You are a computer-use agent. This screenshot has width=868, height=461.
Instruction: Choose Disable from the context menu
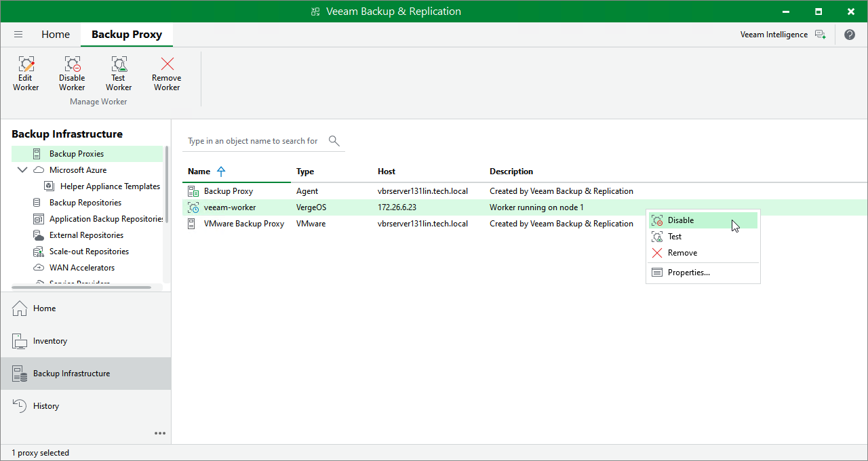click(x=703, y=220)
